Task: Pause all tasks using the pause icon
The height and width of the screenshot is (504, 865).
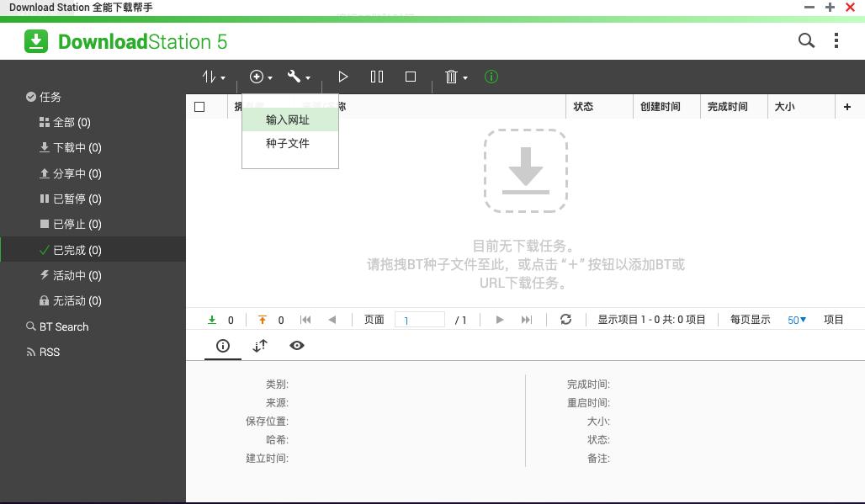Action: [x=376, y=77]
